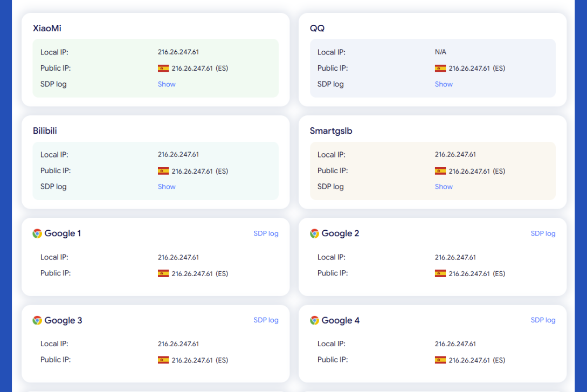Open the Google 1 SDP log
Screen dimensions: 587x392
266,233
